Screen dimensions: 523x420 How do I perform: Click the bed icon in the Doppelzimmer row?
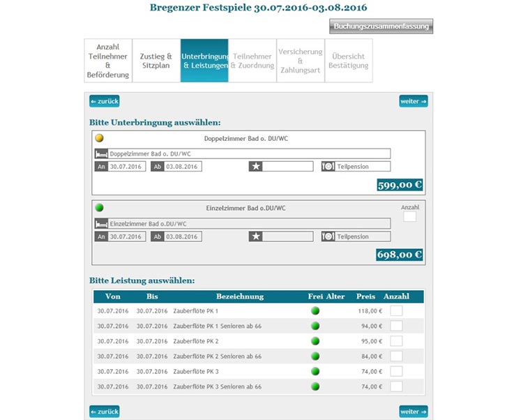coord(101,153)
